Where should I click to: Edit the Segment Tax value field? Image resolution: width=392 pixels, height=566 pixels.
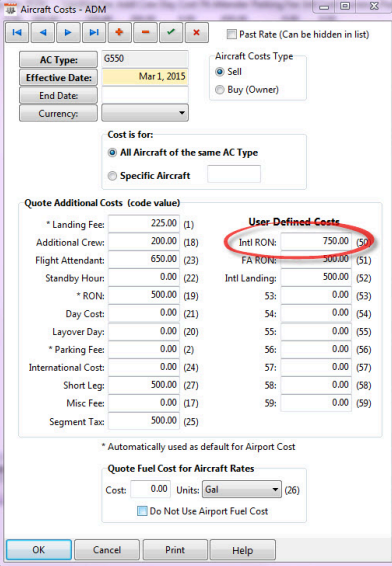[144, 421]
